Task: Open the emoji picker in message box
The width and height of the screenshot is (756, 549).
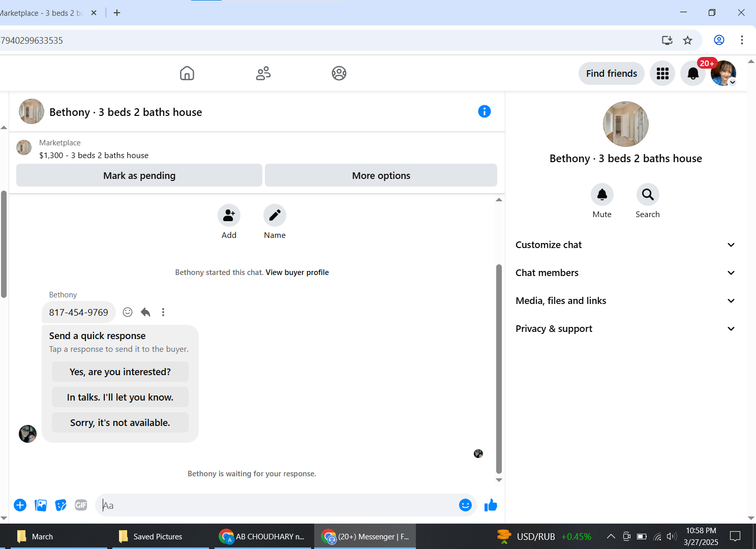Action: pyautogui.click(x=465, y=505)
